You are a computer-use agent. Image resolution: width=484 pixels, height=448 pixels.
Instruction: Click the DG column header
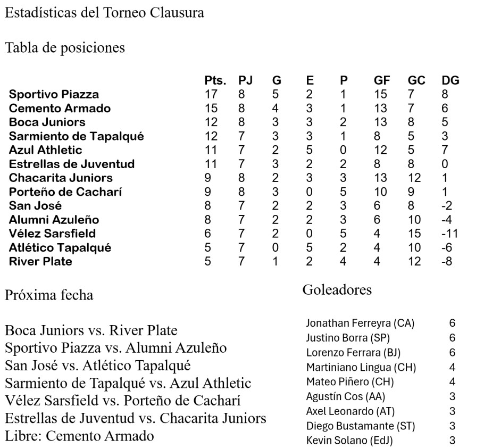tap(450, 80)
